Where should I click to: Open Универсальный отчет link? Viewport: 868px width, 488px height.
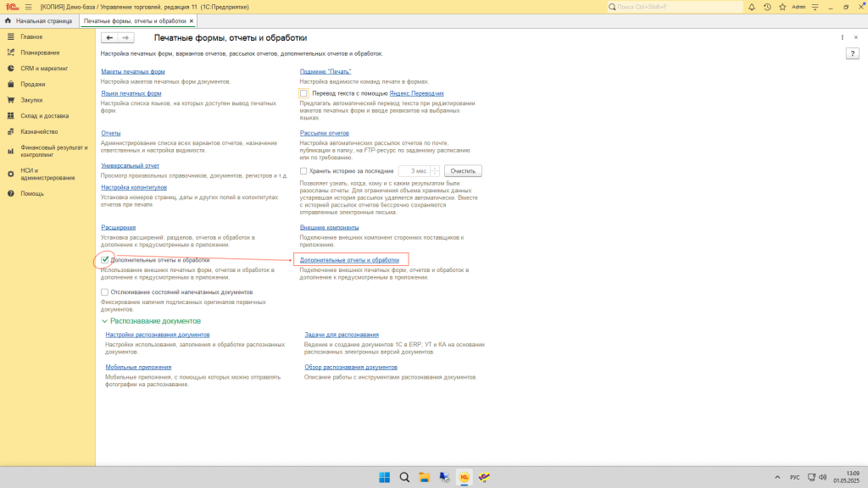pos(130,165)
